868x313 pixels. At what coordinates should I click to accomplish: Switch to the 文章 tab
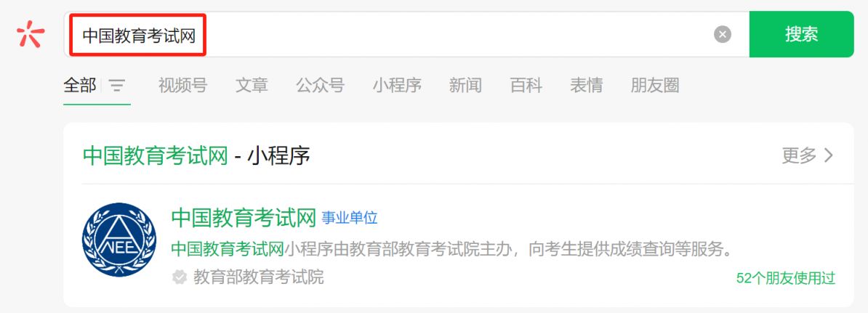(x=252, y=85)
